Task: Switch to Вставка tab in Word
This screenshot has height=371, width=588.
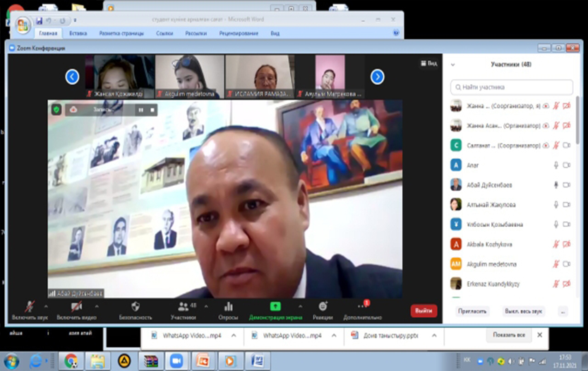Action: tap(78, 33)
